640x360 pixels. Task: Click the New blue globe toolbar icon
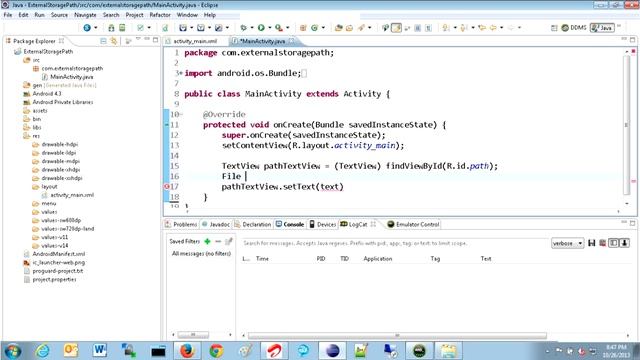[x=87, y=28]
